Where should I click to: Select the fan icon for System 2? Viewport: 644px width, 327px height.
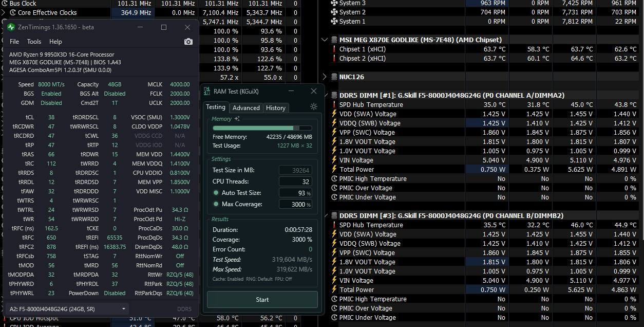334,12
